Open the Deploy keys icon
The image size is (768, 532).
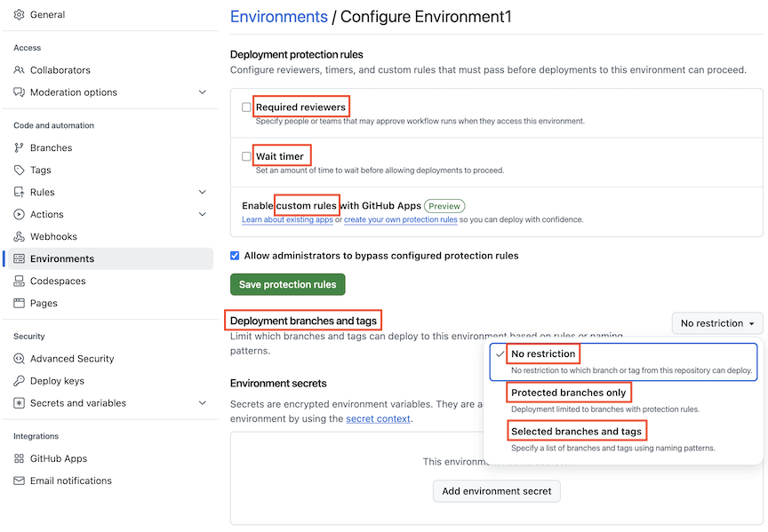[20, 380]
